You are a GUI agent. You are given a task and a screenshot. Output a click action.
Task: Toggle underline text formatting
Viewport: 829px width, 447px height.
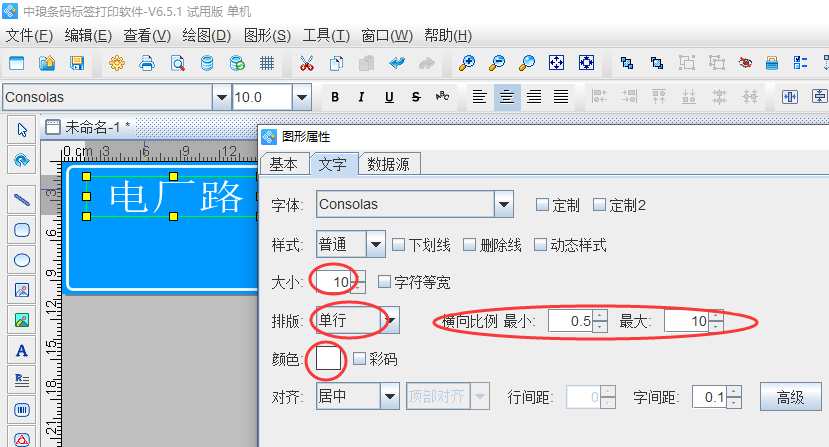pos(389,97)
